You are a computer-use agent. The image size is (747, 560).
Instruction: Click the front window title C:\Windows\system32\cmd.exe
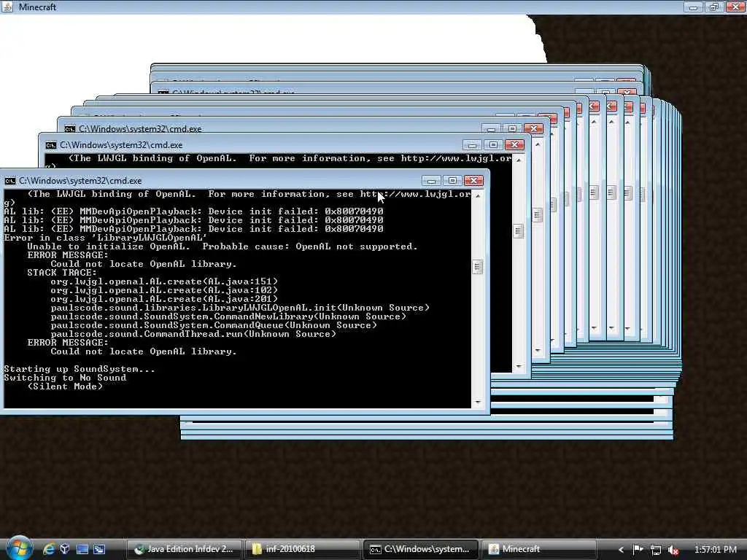[x=80, y=181]
